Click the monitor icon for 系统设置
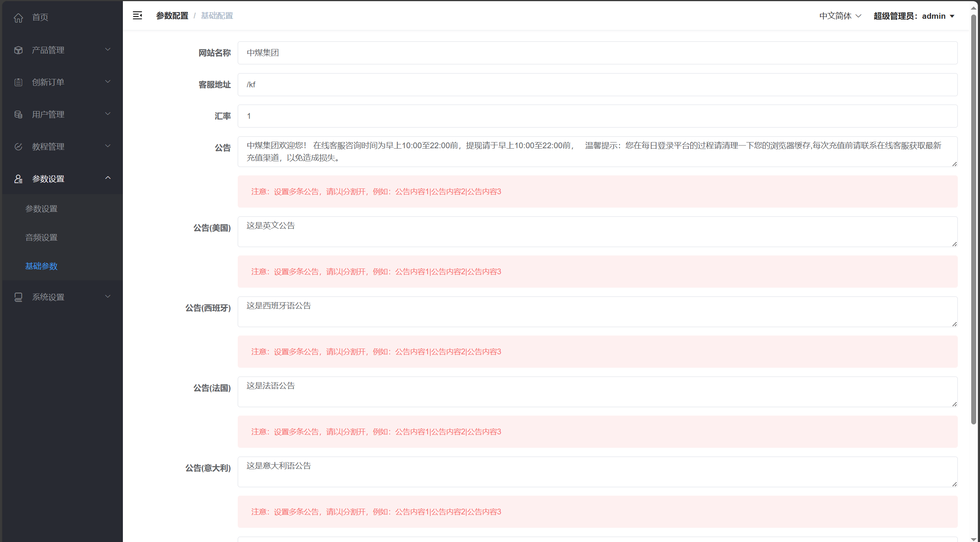This screenshot has height=542, width=980. point(18,297)
